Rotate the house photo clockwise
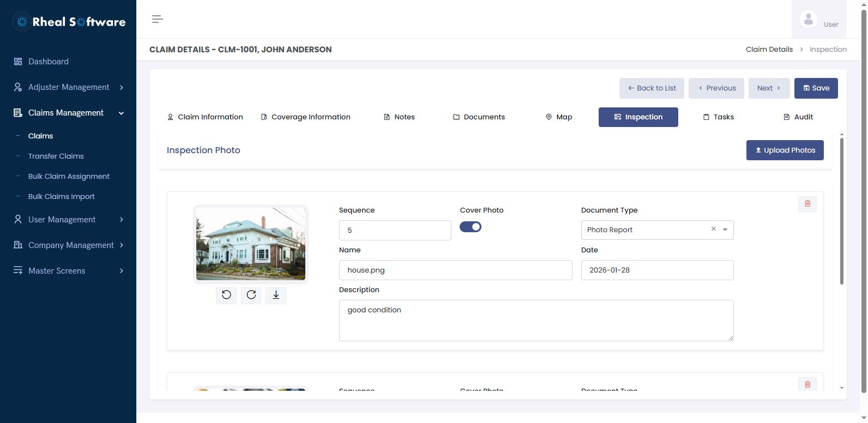 click(x=251, y=295)
